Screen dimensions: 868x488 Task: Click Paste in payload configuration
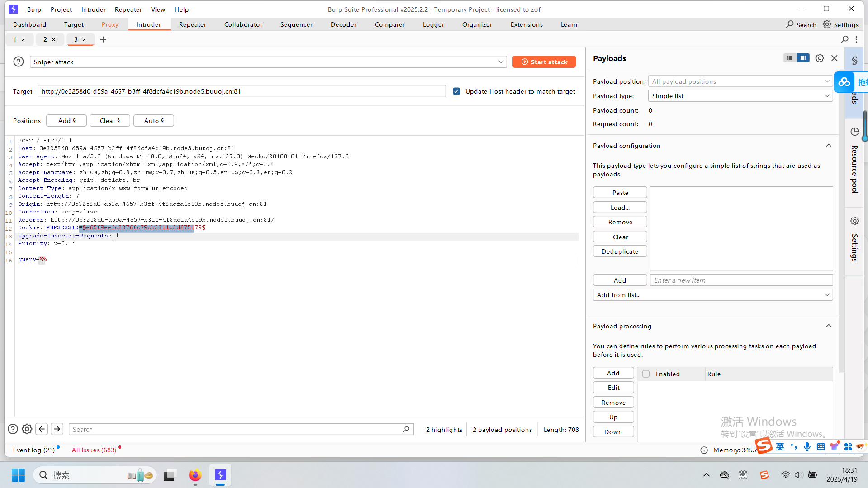tap(620, 193)
